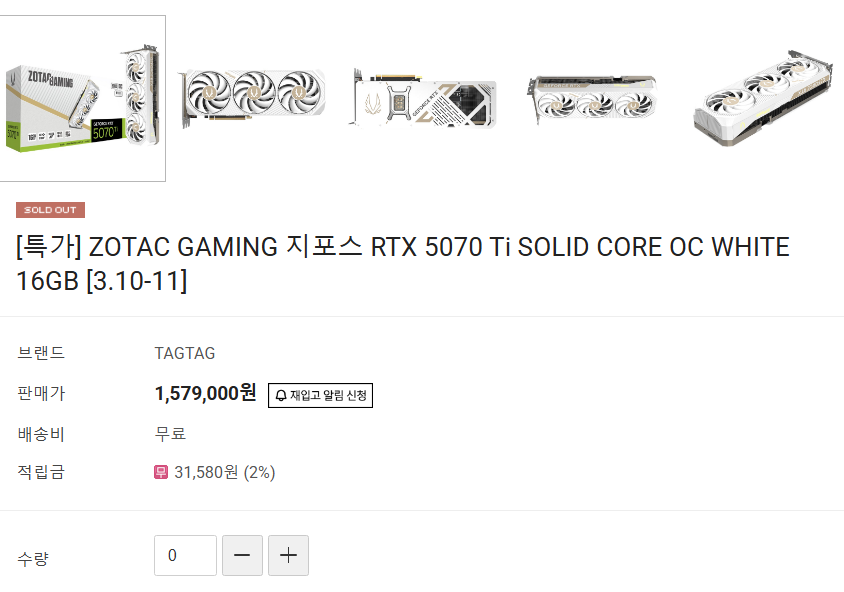
Task: Click the 적립금 row label
Action: (x=41, y=473)
